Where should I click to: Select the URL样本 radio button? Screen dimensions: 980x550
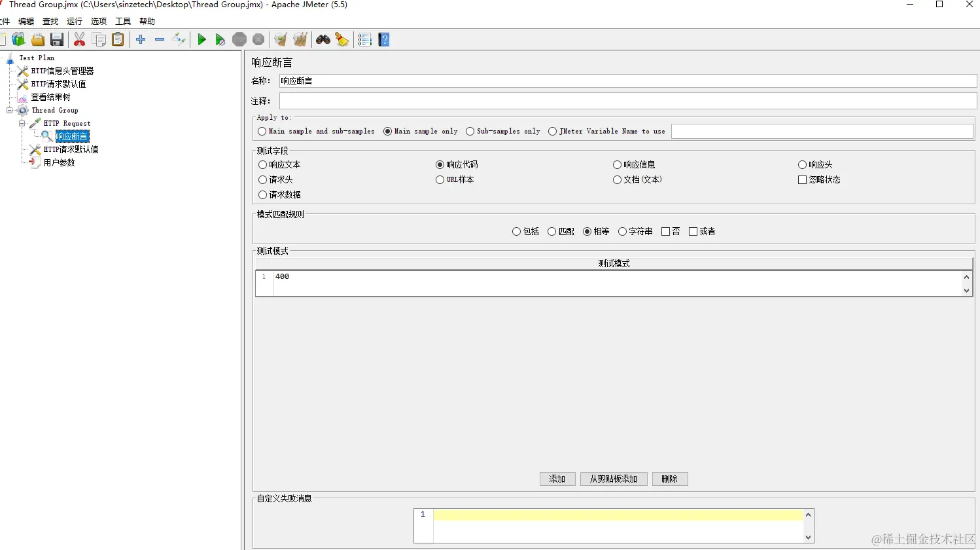coord(440,180)
